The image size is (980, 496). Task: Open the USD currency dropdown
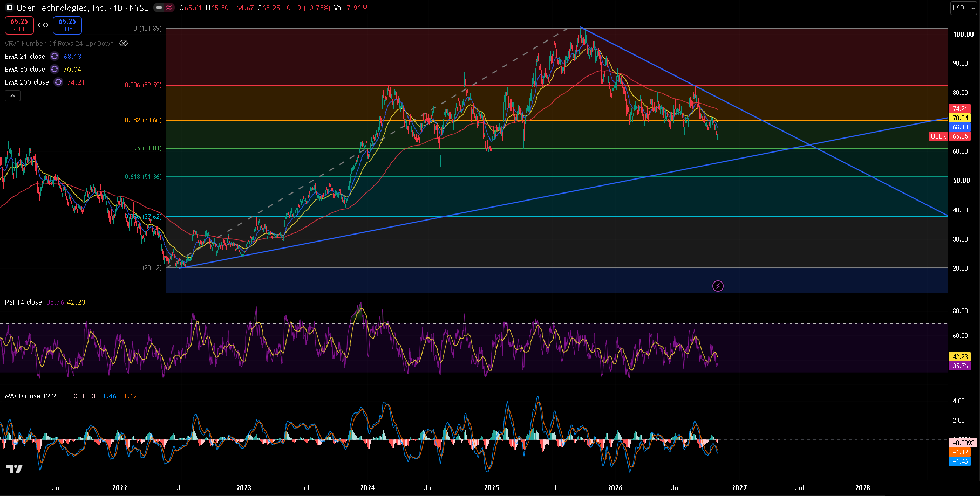[x=963, y=8]
